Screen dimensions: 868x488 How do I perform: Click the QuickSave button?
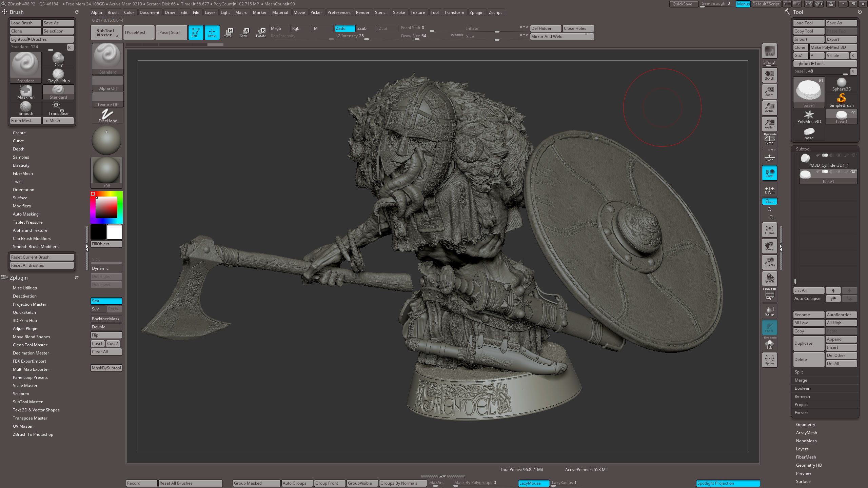pos(683,4)
